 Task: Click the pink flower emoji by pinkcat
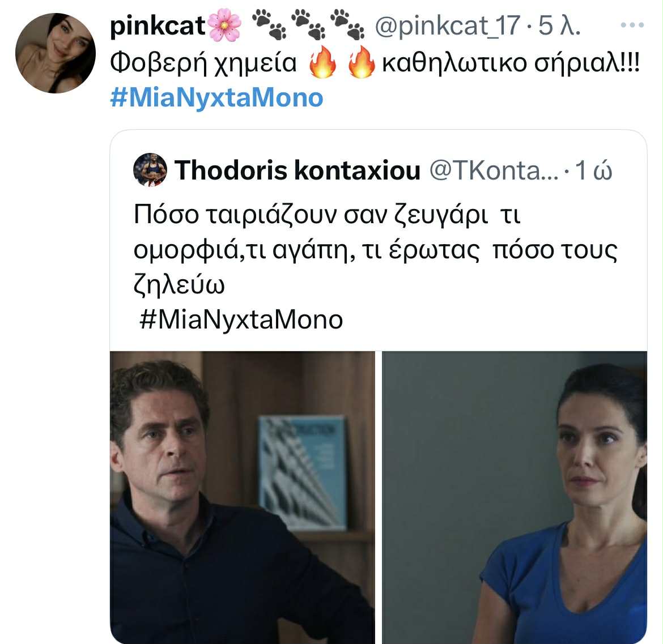pyautogui.click(x=224, y=25)
